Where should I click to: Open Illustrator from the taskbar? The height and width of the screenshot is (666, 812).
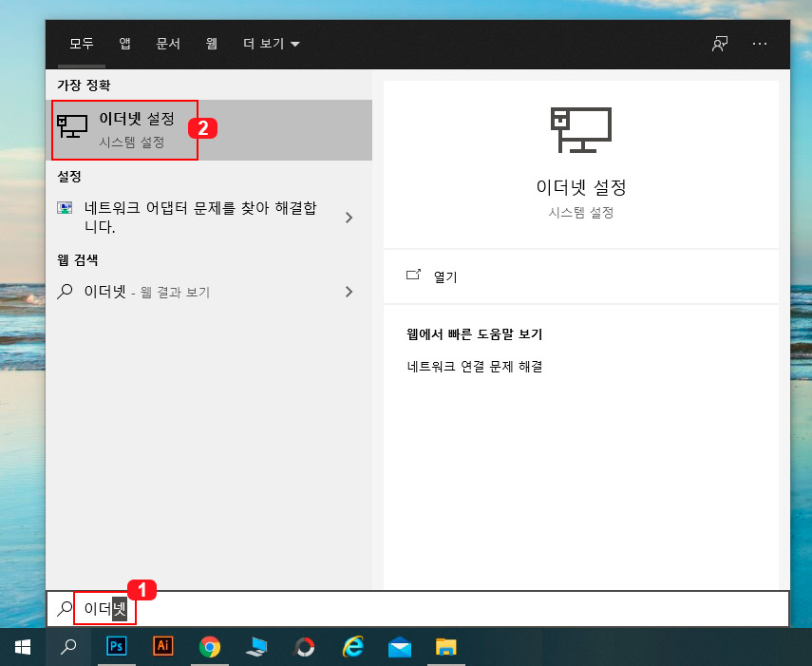click(163, 646)
